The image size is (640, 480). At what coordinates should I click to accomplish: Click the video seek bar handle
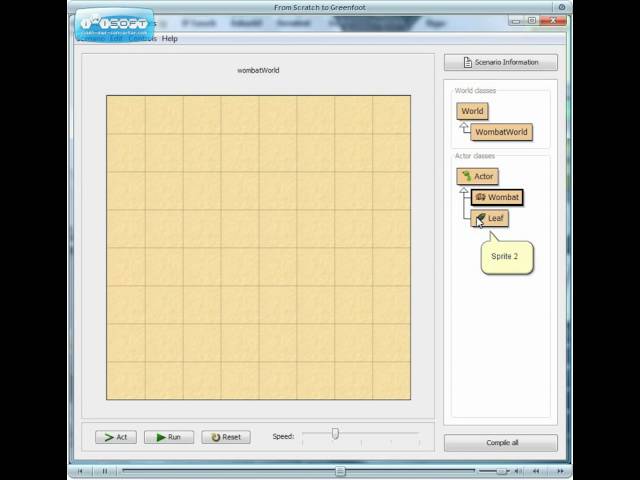tap(340, 471)
